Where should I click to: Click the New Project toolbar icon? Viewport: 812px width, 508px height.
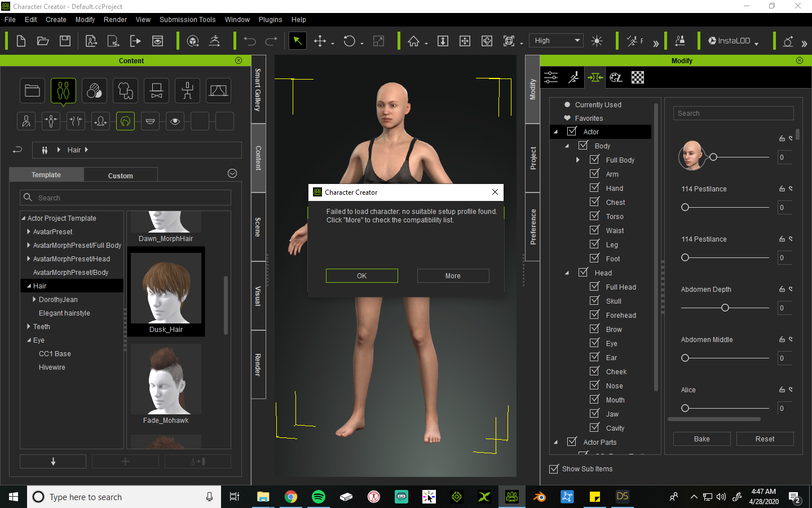[21, 41]
